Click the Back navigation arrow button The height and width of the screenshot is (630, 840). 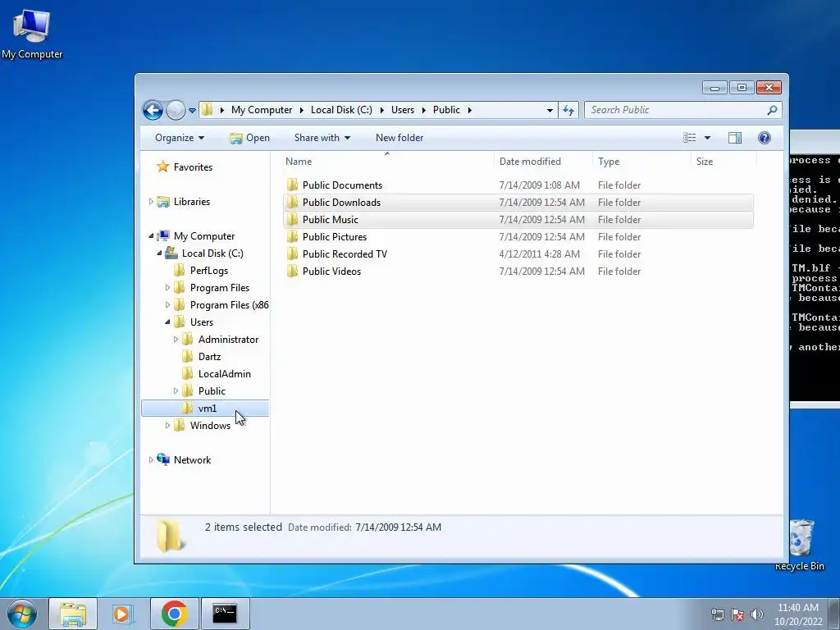[153, 111]
